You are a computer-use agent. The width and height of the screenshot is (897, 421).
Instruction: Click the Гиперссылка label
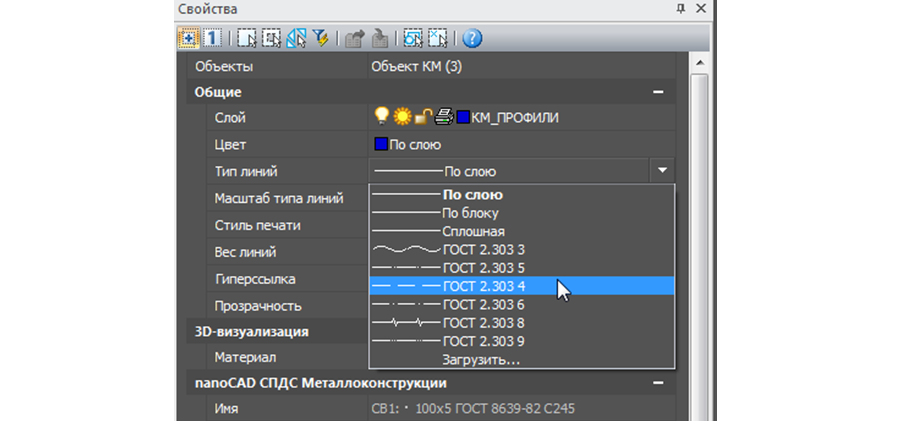click(255, 279)
